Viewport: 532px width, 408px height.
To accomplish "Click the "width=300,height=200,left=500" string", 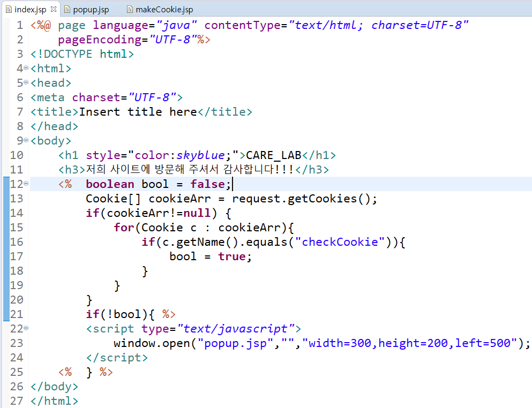I will coord(409,343).
